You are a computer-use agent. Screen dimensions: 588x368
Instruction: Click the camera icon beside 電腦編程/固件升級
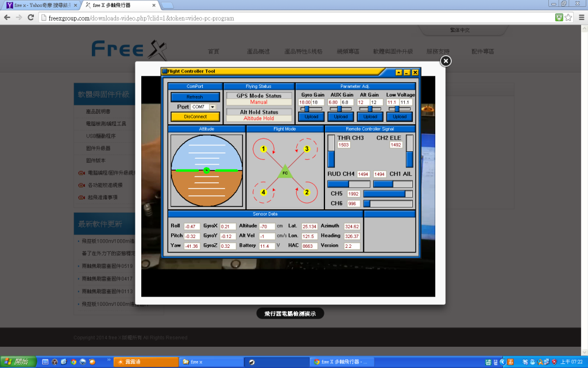(82, 173)
